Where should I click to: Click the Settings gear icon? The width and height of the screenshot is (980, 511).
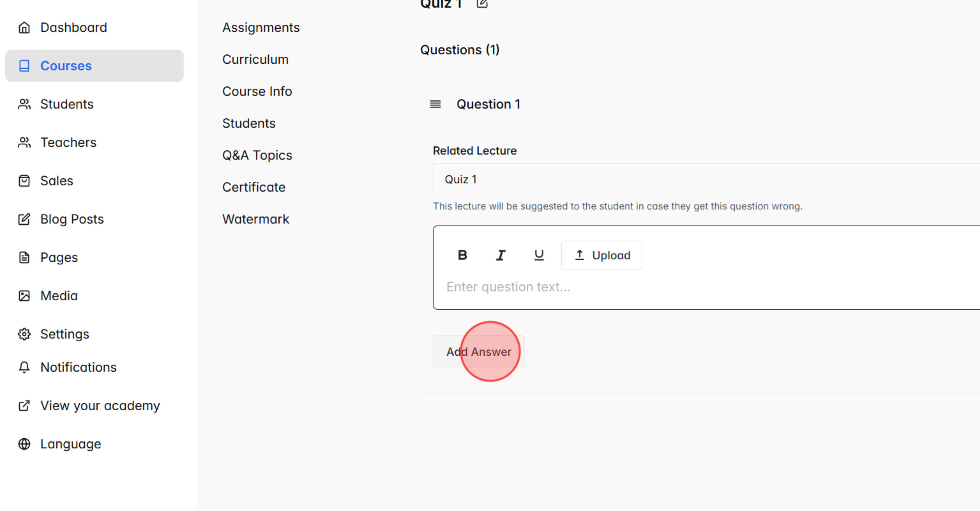24,334
